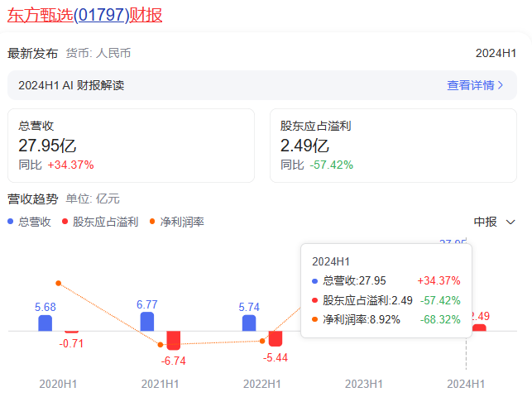Image resolution: width=532 pixels, height=397 pixels.
Task: Toggle the 股东应占溢利 legend series
Action: (100, 222)
